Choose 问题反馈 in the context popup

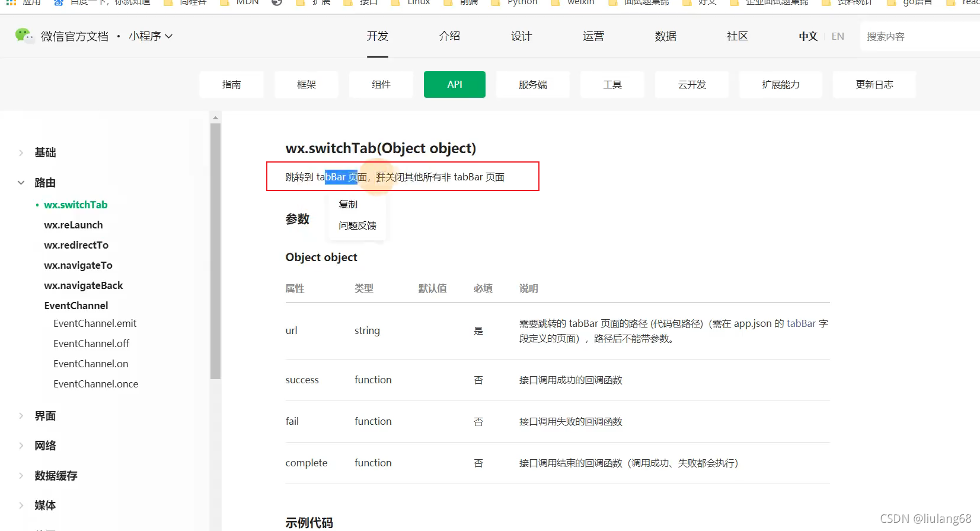pyautogui.click(x=357, y=225)
